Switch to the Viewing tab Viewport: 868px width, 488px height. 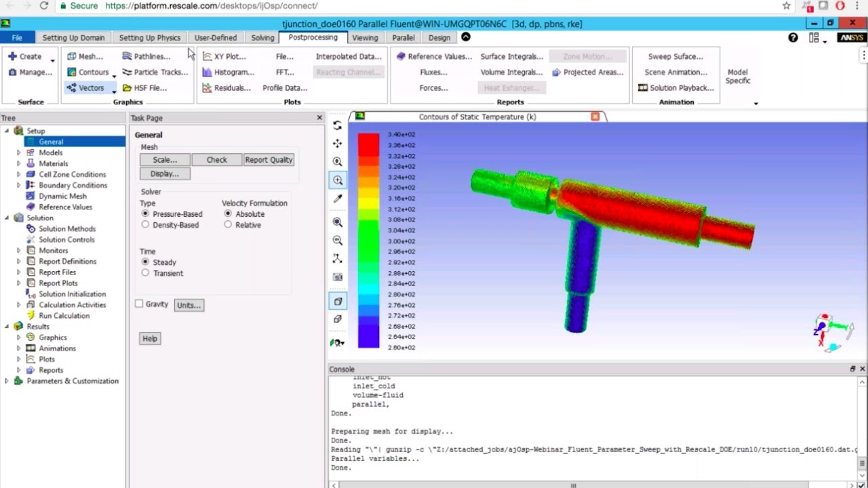tap(365, 37)
